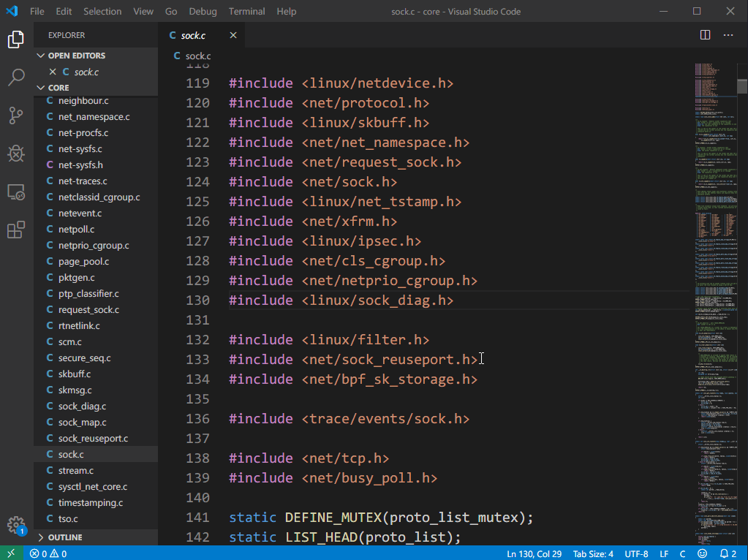Open netprio_cgroup.c file
The image size is (748, 560).
point(94,246)
